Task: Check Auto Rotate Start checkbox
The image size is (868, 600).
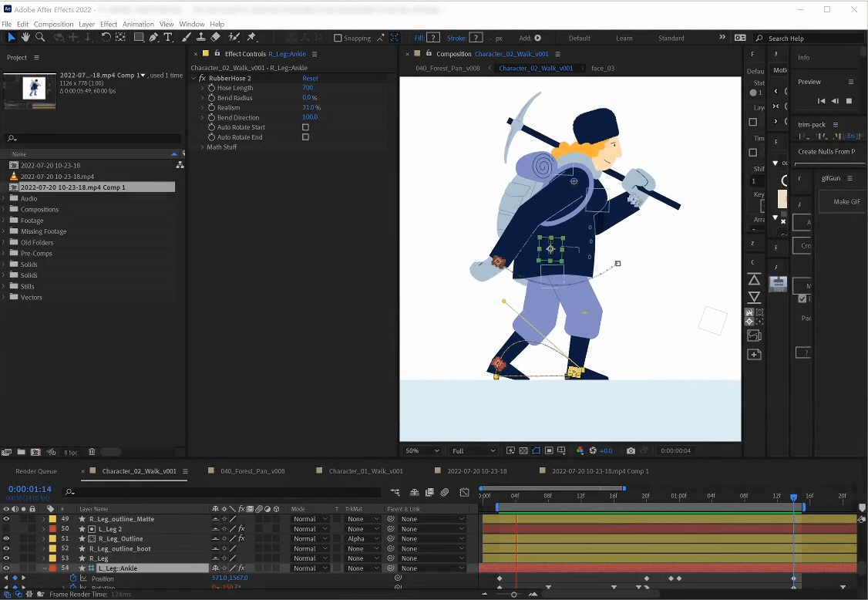Action: click(305, 127)
